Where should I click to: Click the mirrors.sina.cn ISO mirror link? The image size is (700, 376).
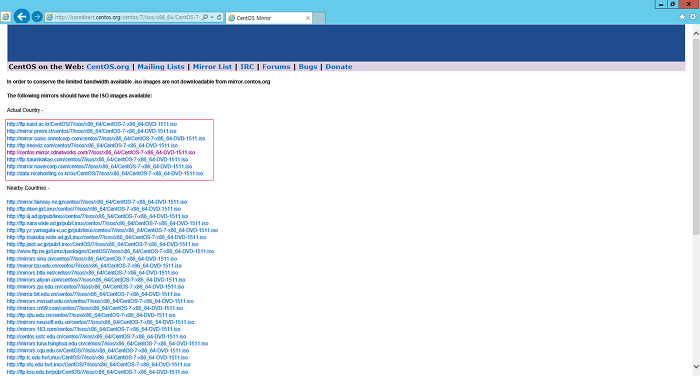92,259
